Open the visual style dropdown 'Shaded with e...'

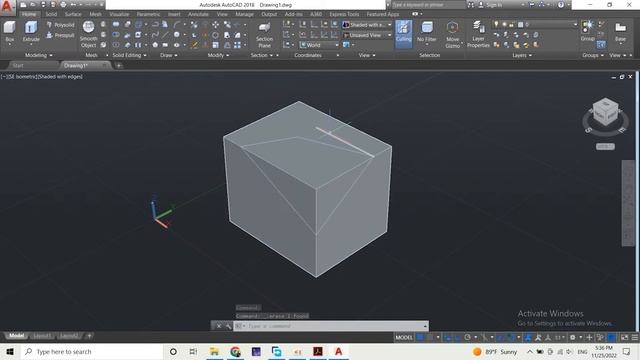[367, 25]
